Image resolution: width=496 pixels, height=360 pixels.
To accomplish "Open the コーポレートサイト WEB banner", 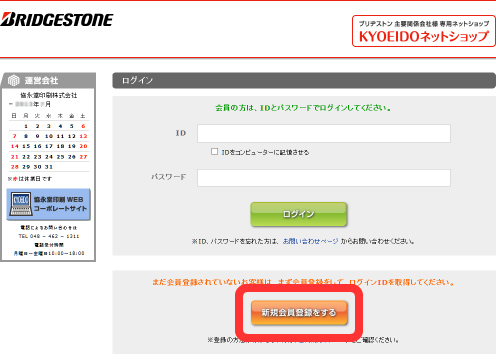I will tap(49, 204).
